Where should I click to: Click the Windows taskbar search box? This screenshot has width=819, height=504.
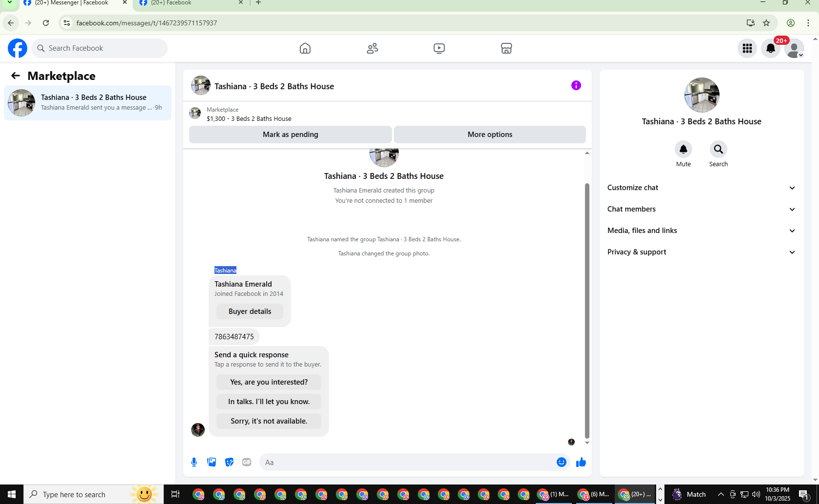click(x=93, y=494)
